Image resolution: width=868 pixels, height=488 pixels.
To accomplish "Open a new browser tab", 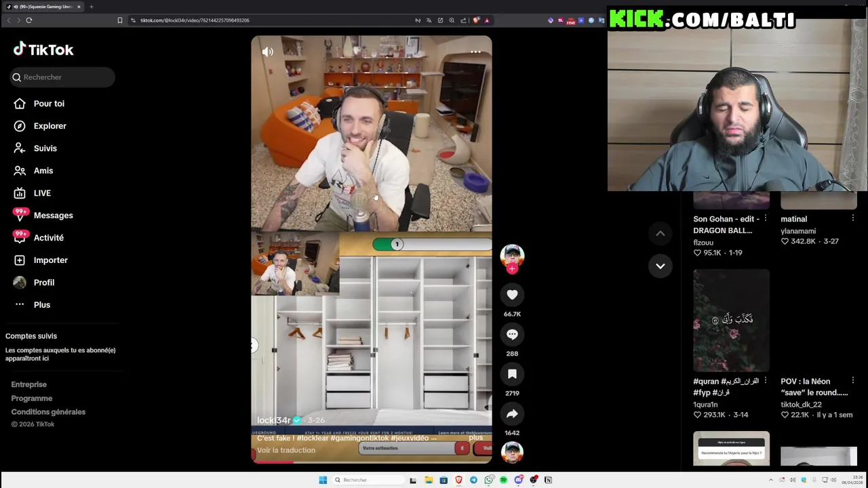I will point(91,7).
